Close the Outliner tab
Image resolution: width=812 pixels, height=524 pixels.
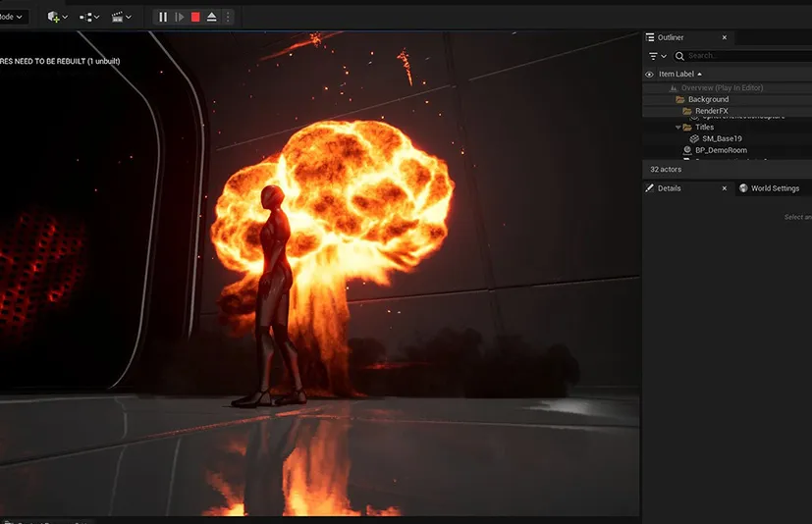pyautogui.click(x=725, y=37)
